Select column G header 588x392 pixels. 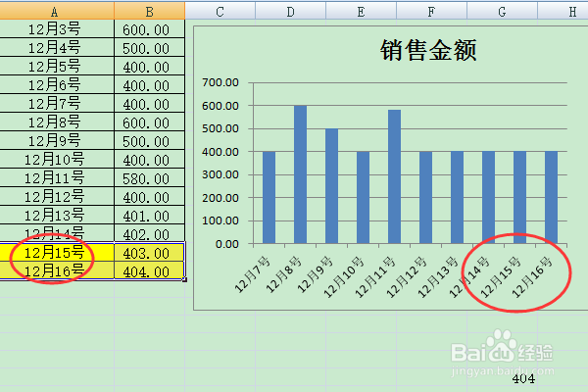502,11
